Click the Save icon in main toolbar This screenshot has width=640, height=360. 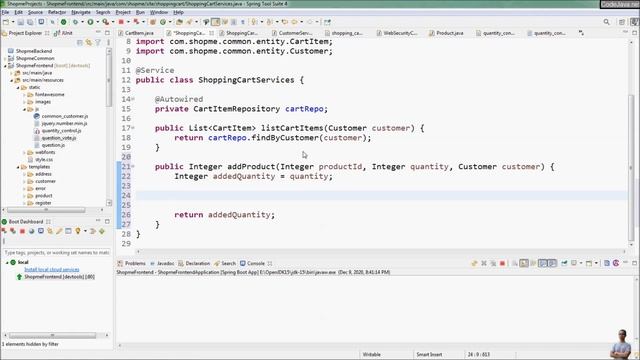[x=20, y=22]
